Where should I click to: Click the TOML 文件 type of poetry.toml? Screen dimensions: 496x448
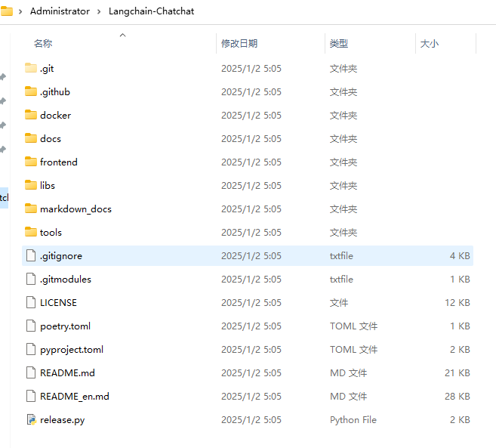point(353,326)
